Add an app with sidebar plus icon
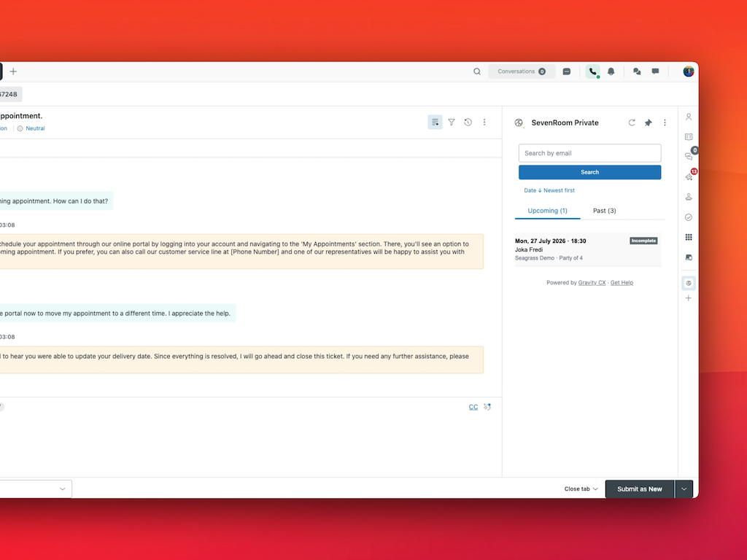The width and height of the screenshot is (747, 560). (689, 298)
